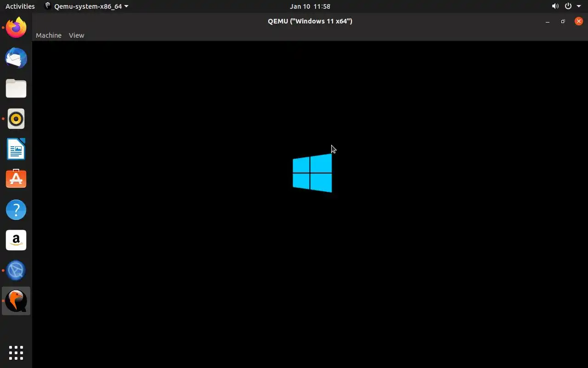
Task: Launch the Amazon dock shortcut
Action: 16,240
